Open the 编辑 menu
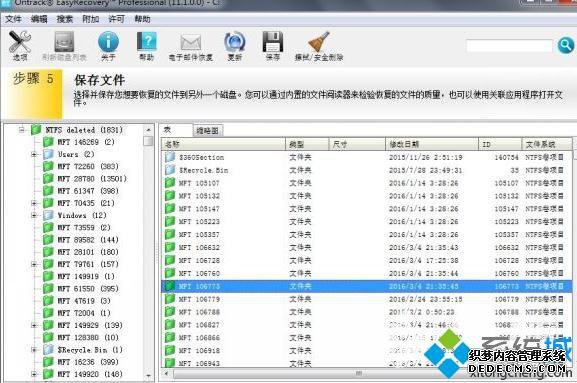This screenshot has height=383, width=577. coord(39,19)
